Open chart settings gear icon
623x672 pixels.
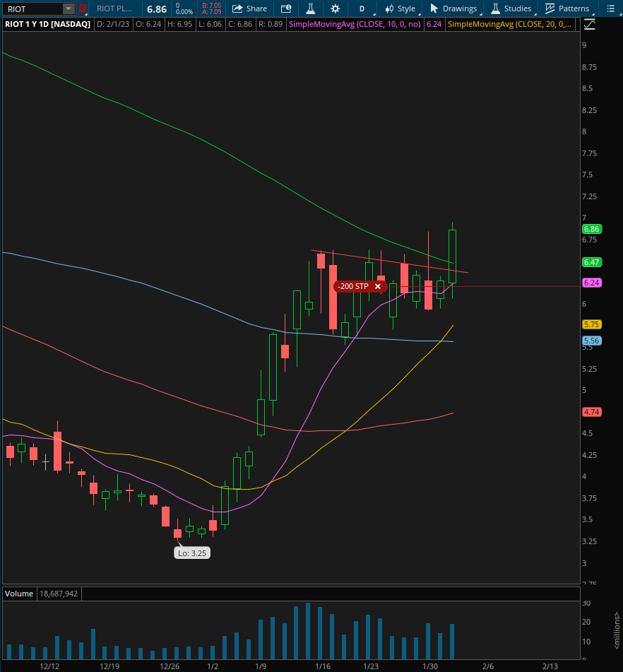click(335, 8)
